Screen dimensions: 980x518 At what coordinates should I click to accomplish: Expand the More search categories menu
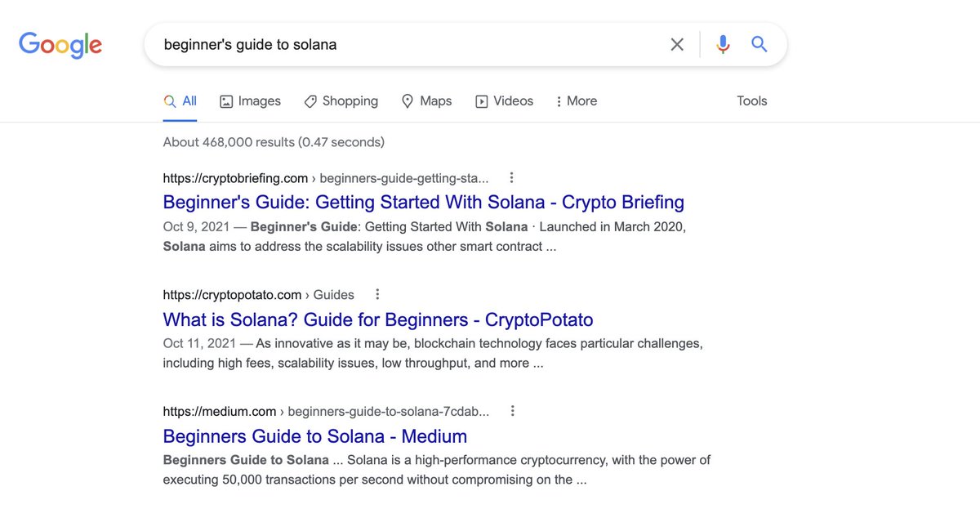(576, 101)
